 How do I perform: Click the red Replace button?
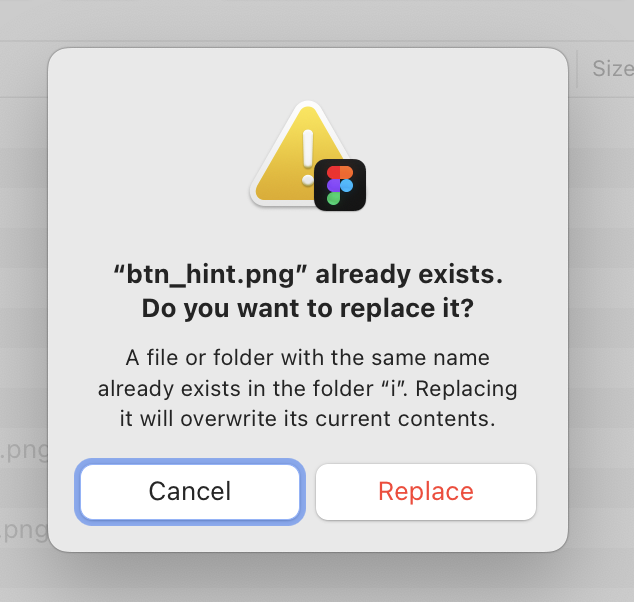426,491
